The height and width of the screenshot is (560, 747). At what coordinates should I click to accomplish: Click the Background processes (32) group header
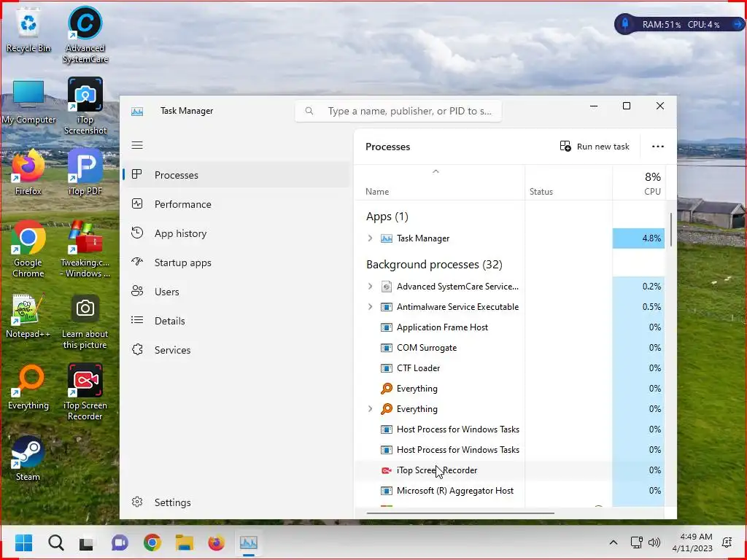434,264
